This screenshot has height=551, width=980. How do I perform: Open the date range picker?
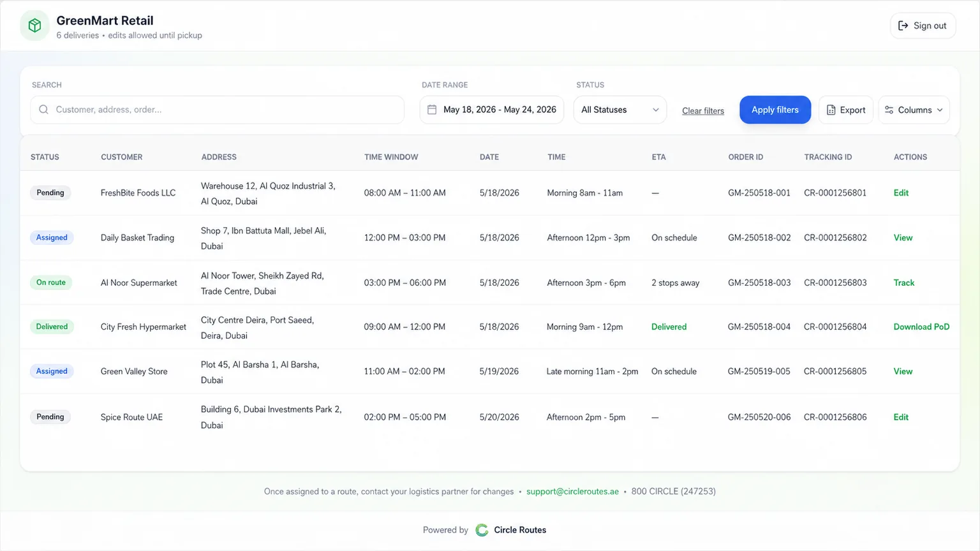[492, 110]
